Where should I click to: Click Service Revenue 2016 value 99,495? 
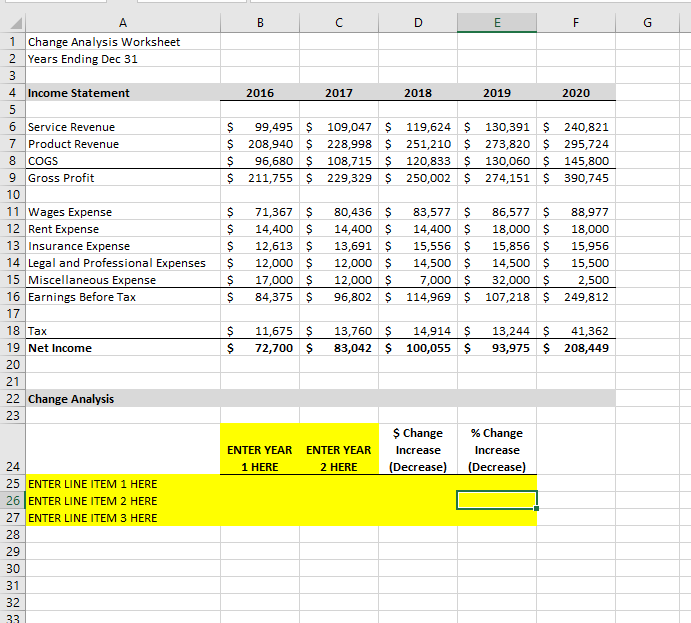pos(260,127)
